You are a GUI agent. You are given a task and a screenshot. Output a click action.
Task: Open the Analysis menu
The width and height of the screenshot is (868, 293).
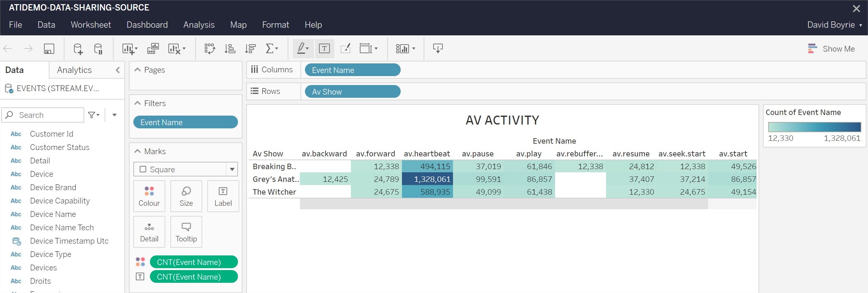click(x=199, y=25)
